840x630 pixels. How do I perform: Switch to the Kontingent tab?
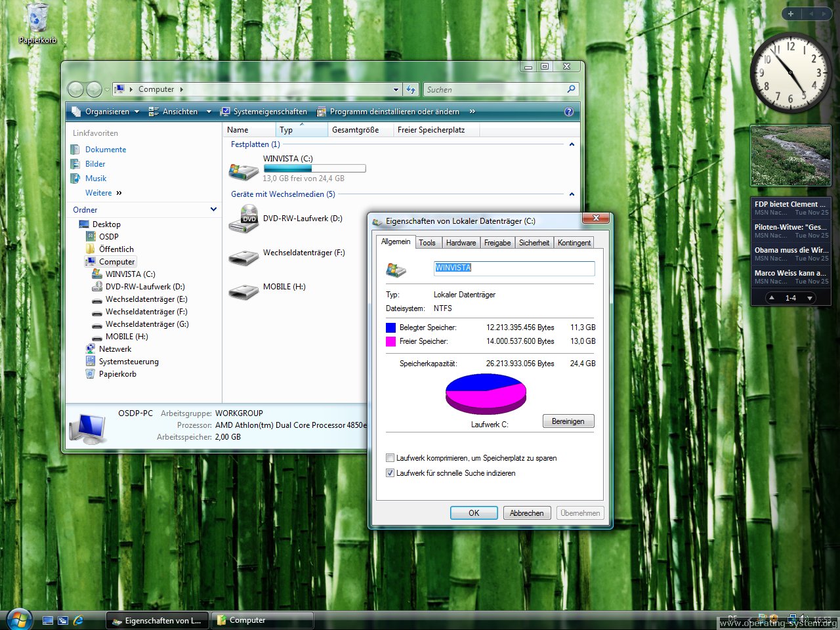(574, 243)
